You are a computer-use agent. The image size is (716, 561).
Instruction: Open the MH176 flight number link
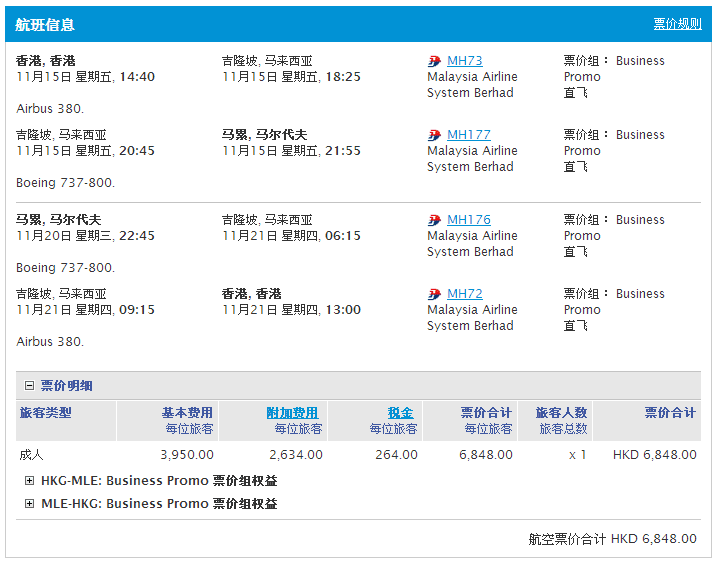(x=468, y=220)
